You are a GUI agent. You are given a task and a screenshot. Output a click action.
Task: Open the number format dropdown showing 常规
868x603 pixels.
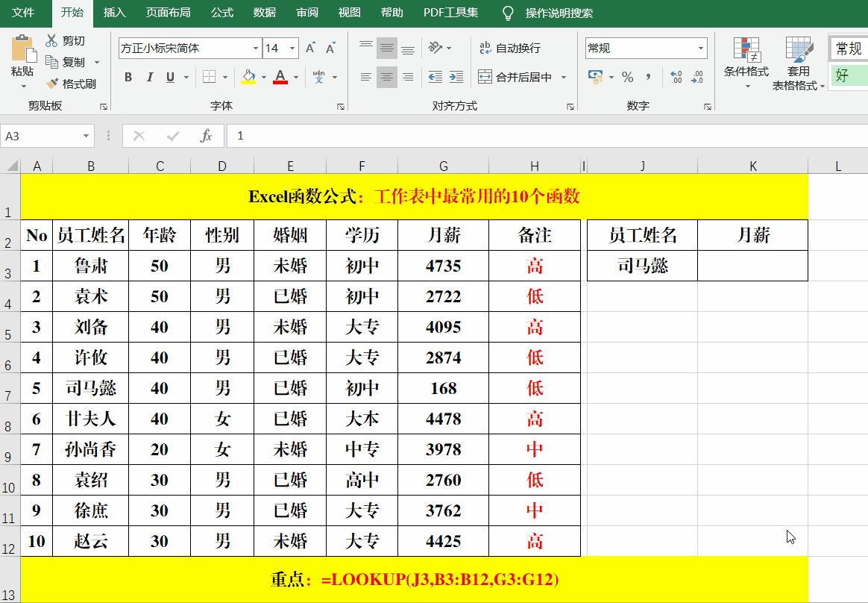tap(701, 48)
